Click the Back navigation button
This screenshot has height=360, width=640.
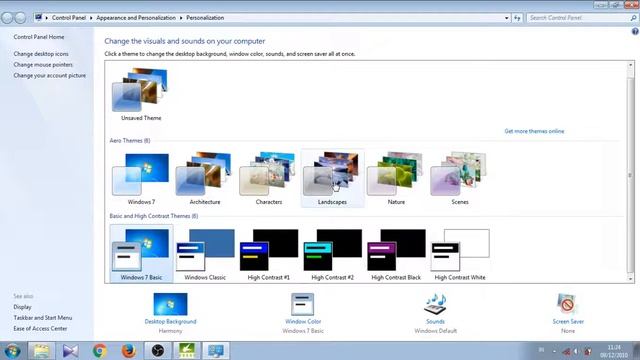(7, 18)
